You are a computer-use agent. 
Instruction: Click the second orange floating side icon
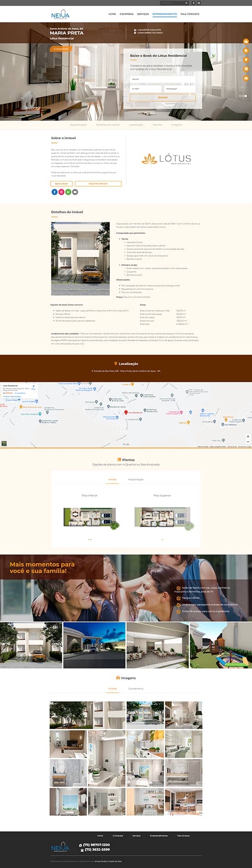(x=246, y=50)
